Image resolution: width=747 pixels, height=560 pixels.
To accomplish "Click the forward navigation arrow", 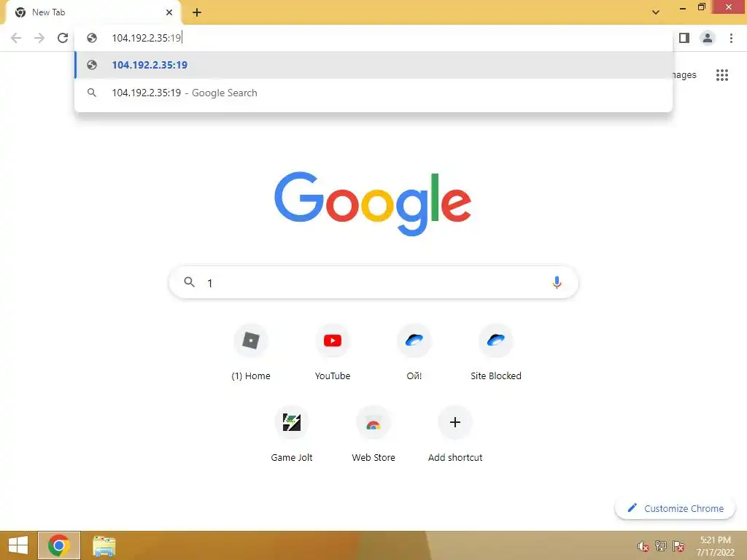I will 39,38.
